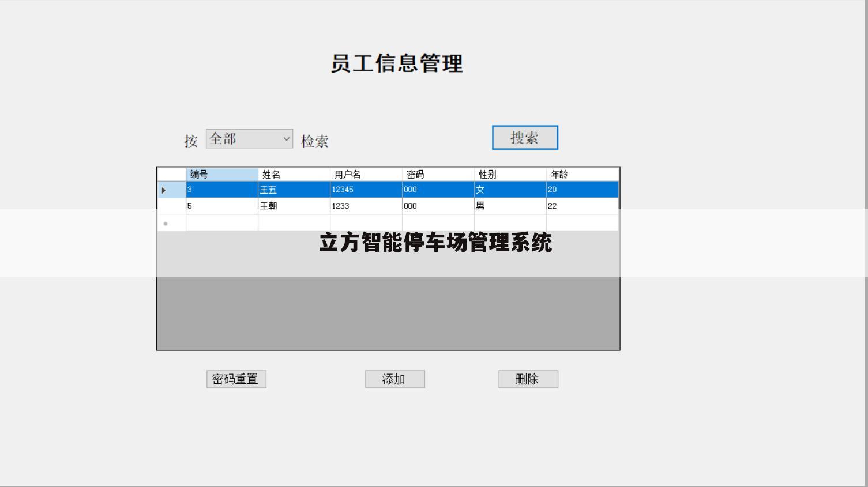Select password cell 000 in 王五 row
868x487 pixels.
click(438, 190)
